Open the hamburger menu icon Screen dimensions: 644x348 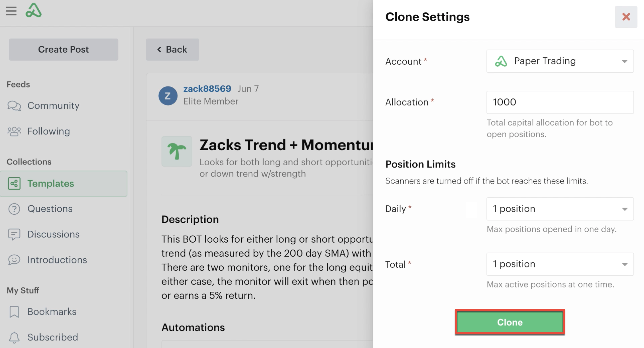11,11
